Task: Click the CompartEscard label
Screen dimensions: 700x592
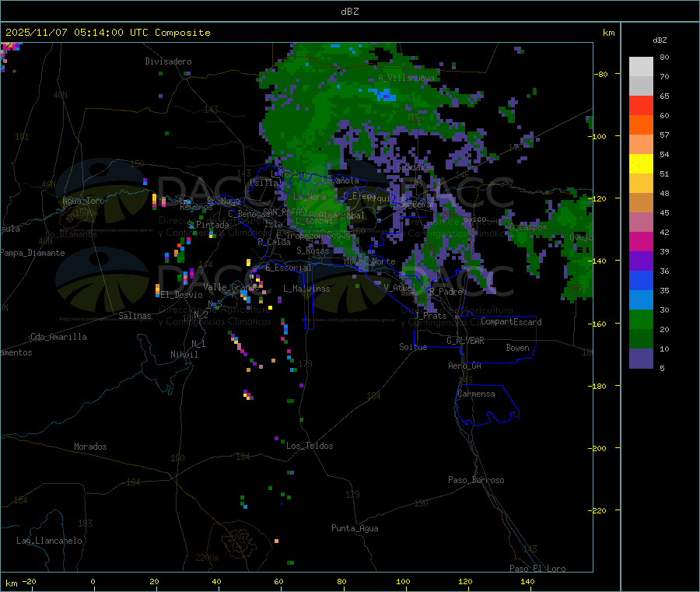Action: (x=511, y=322)
